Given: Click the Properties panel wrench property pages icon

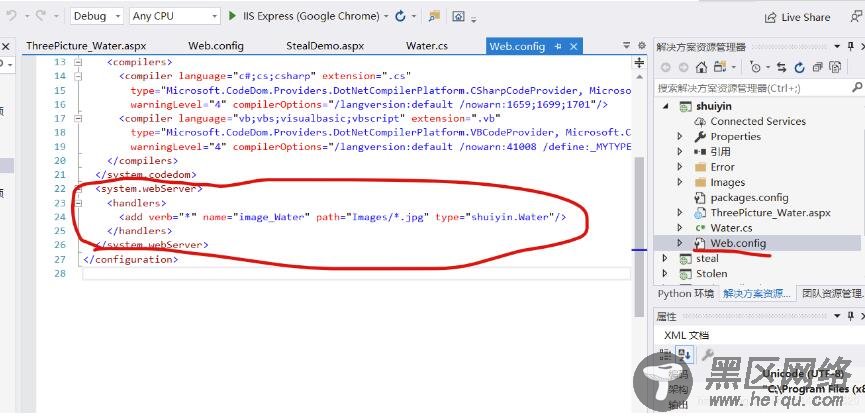Looking at the screenshot, I should (707, 355).
